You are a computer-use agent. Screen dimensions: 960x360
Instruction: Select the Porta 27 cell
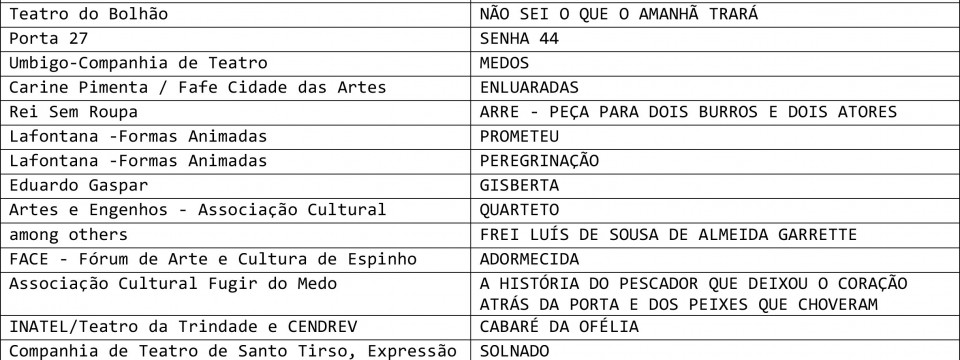(x=235, y=39)
